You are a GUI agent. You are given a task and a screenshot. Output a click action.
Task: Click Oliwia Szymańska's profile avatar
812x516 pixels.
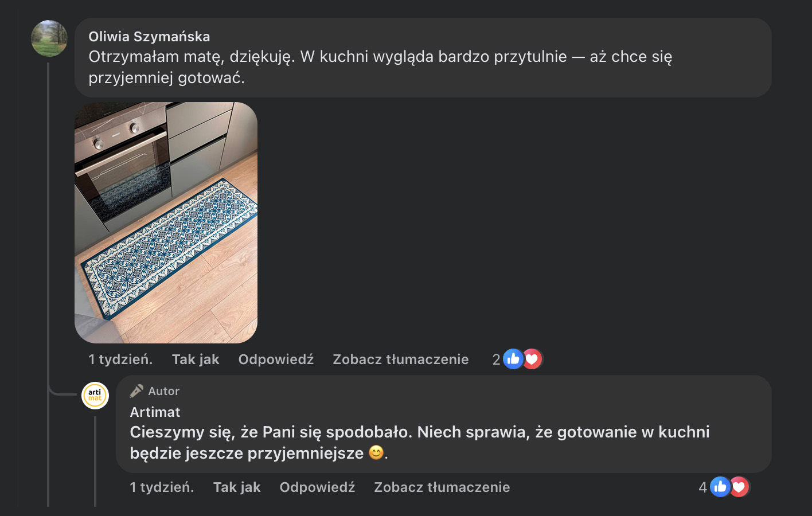[49, 38]
